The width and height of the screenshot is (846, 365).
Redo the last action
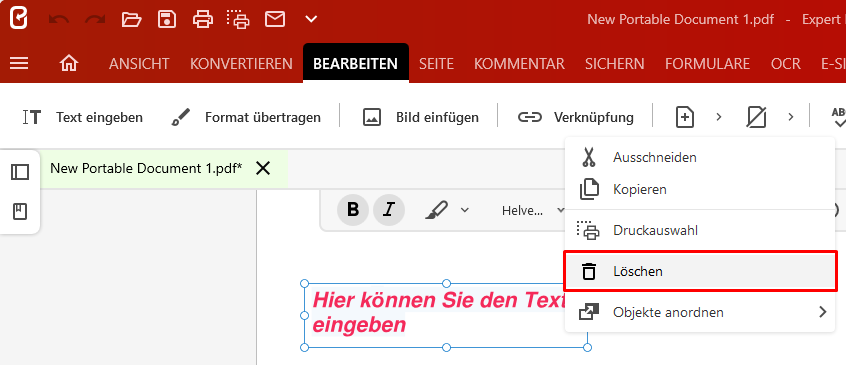(x=95, y=20)
